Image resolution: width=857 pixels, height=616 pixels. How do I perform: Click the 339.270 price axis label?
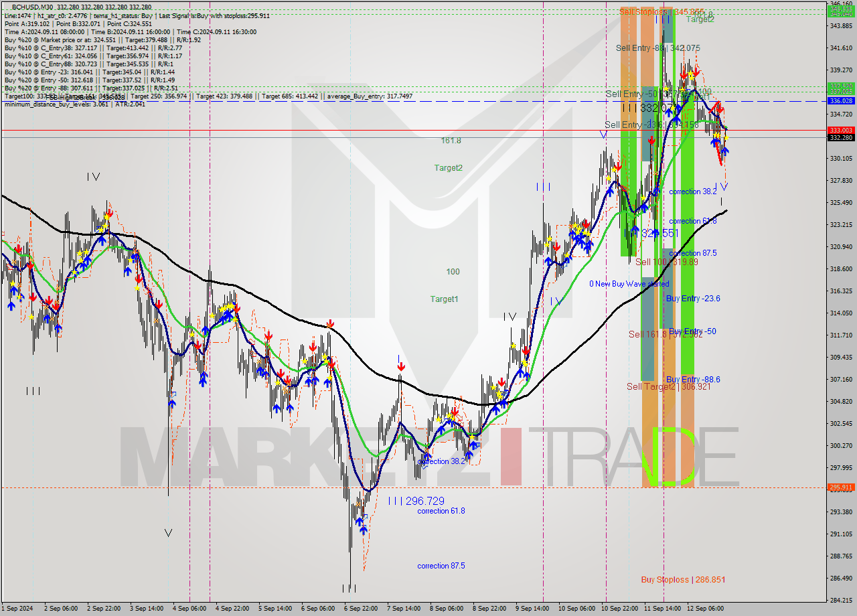point(841,70)
